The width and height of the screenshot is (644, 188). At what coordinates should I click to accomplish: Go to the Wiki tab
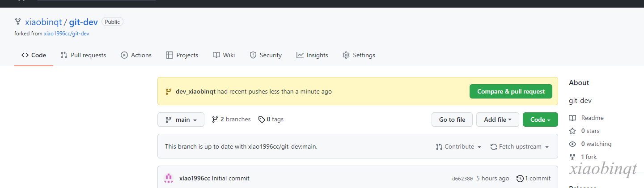pyautogui.click(x=224, y=55)
